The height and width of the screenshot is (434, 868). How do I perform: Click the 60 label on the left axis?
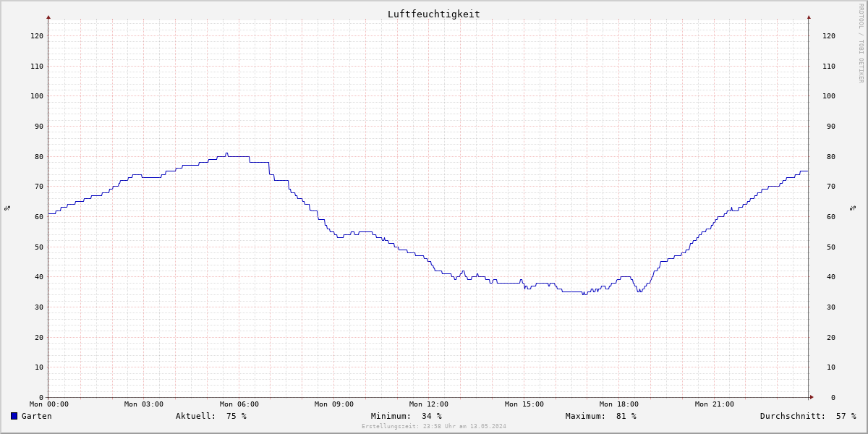click(x=38, y=216)
